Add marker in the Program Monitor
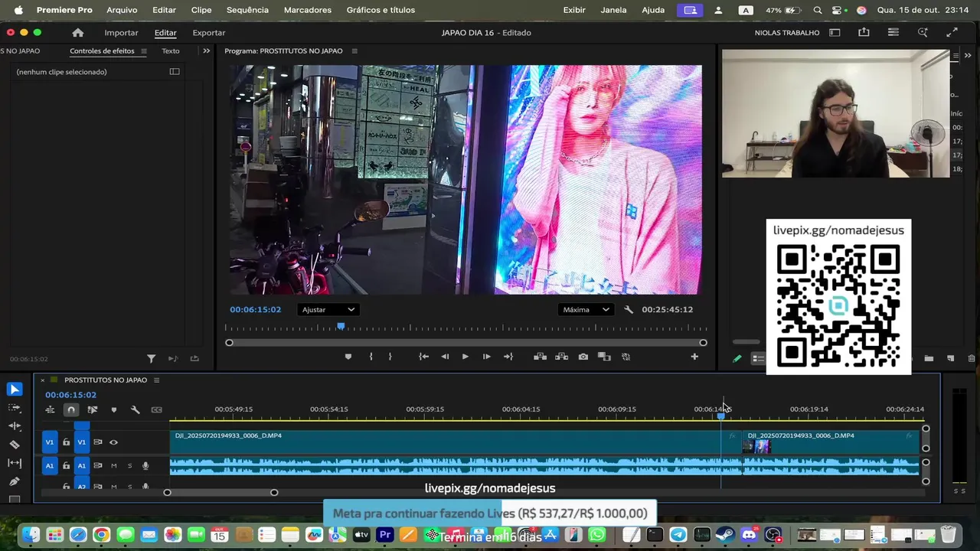This screenshot has height=551, width=980. point(348,357)
